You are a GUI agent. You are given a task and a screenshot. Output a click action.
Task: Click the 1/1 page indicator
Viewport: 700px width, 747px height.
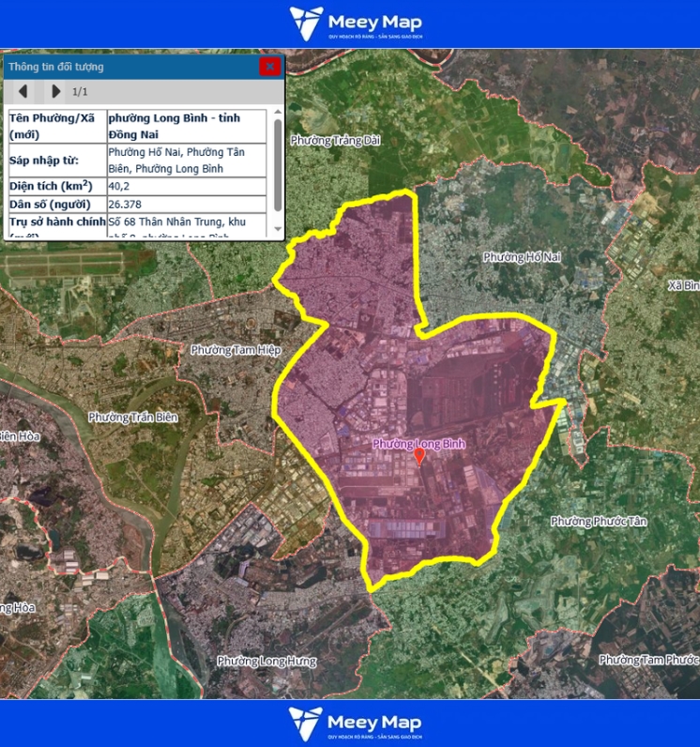coord(80,92)
